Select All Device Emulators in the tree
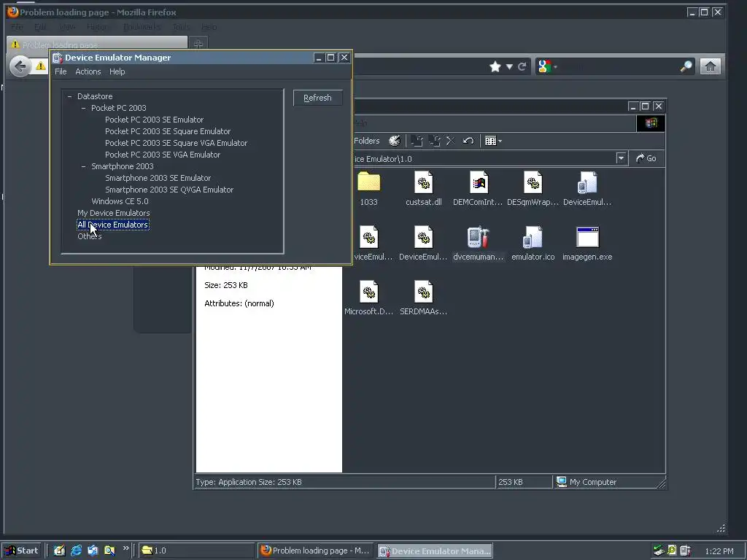The image size is (747, 560). [113, 225]
